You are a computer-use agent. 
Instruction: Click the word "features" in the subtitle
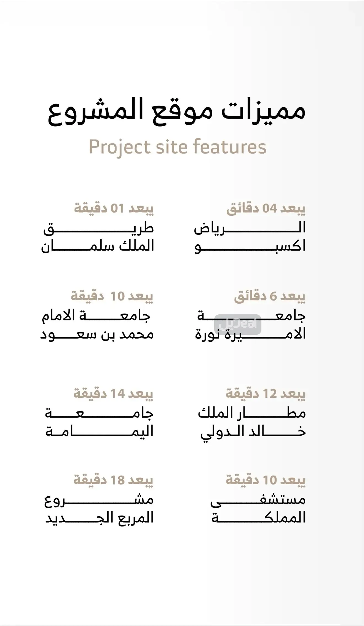(x=229, y=147)
